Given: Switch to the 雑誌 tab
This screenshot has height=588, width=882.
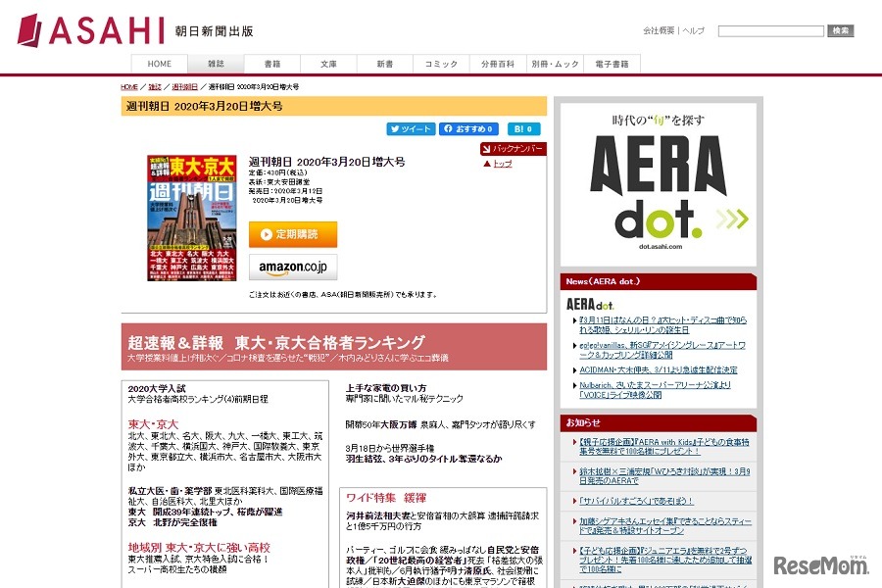Looking at the screenshot, I should [215, 63].
